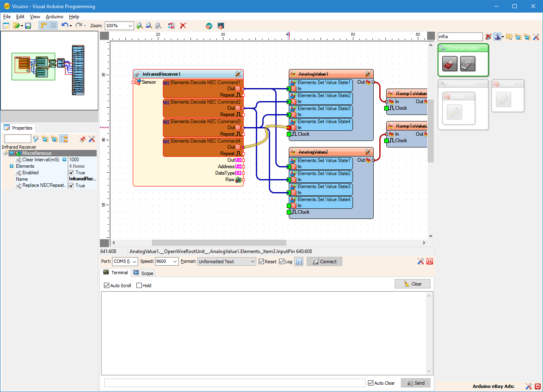
Task: Toggle the grid display toolbar icon
Action: 54,26
